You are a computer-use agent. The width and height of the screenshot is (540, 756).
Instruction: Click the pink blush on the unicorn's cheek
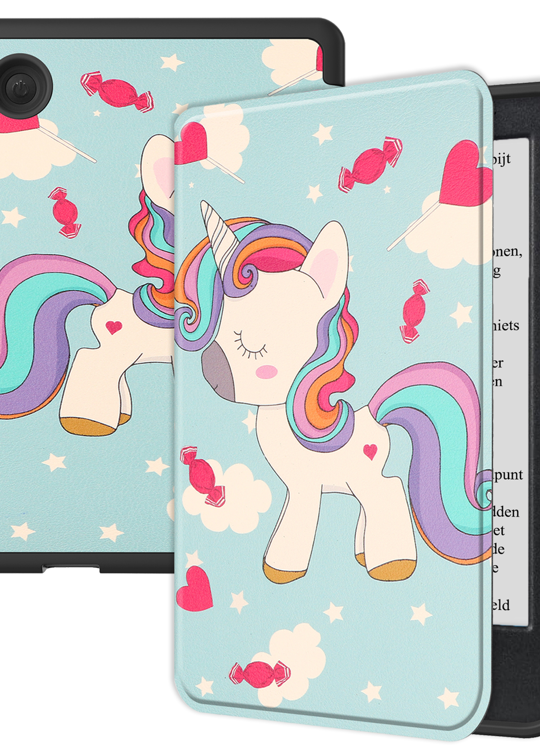tap(267, 371)
